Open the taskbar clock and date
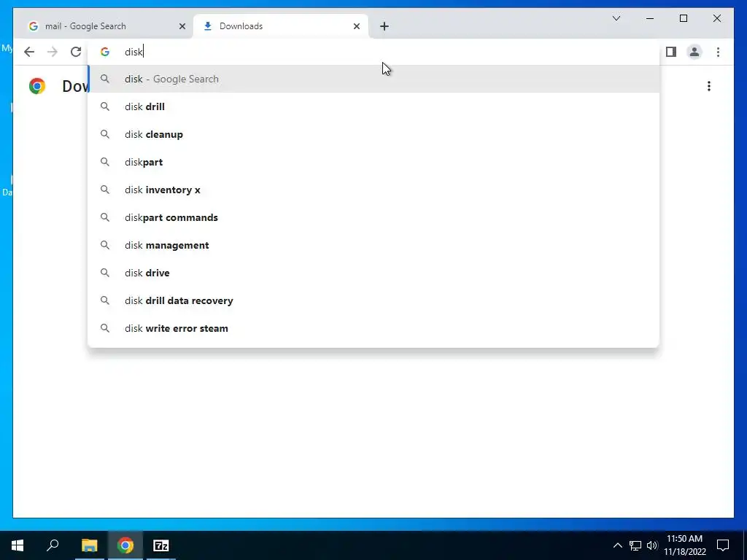The height and width of the screenshot is (560, 747). coord(684,545)
